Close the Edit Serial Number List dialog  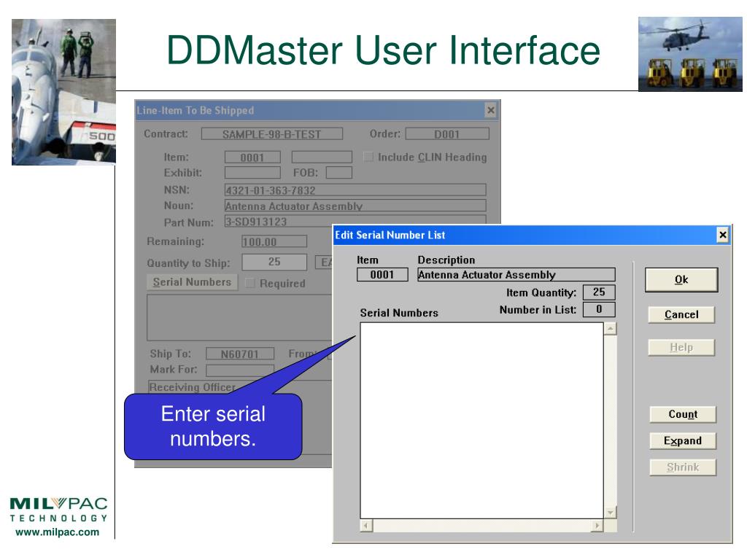tap(723, 235)
